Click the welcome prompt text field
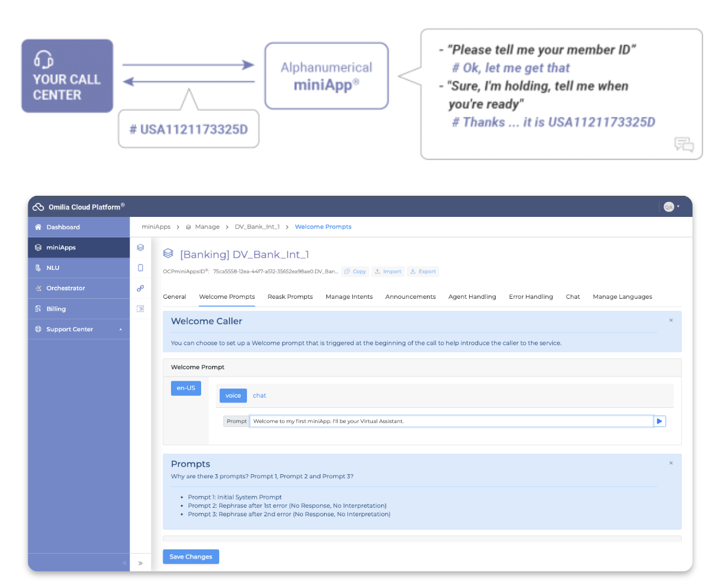Viewport: 719px width, 588px height. click(451, 421)
